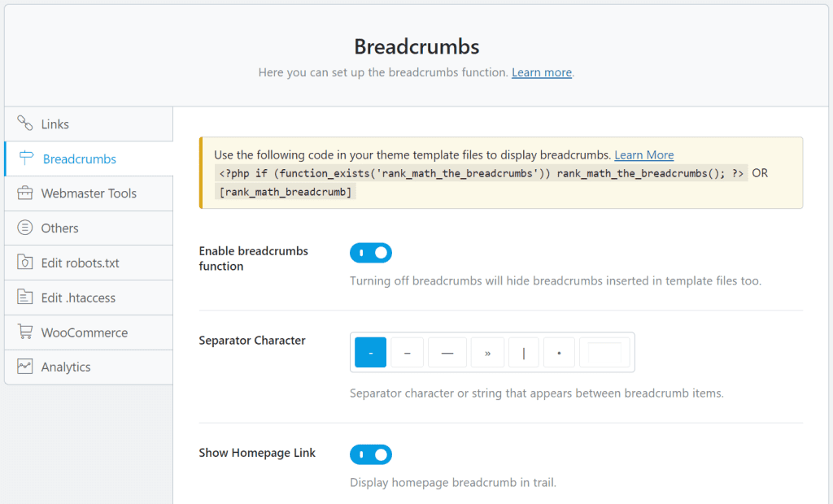833x504 pixels.
Task: Choose the em dash separator option
Action: tap(447, 352)
